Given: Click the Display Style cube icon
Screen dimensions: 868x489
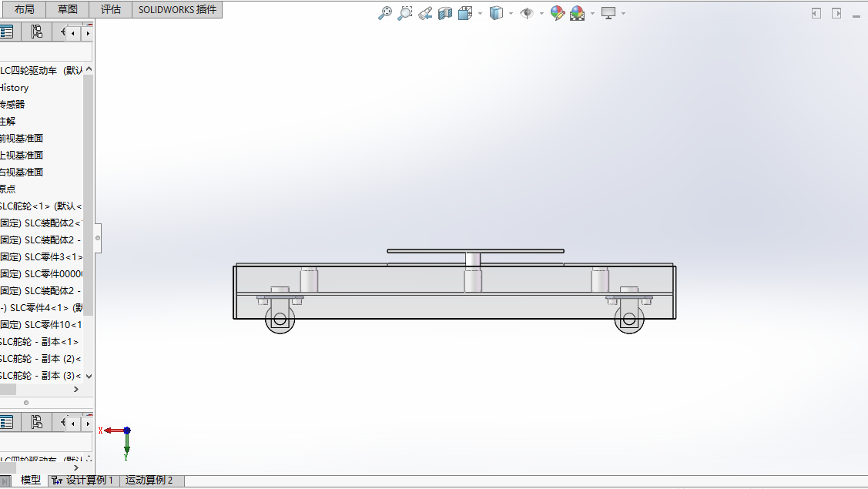Looking at the screenshot, I should (496, 13).
